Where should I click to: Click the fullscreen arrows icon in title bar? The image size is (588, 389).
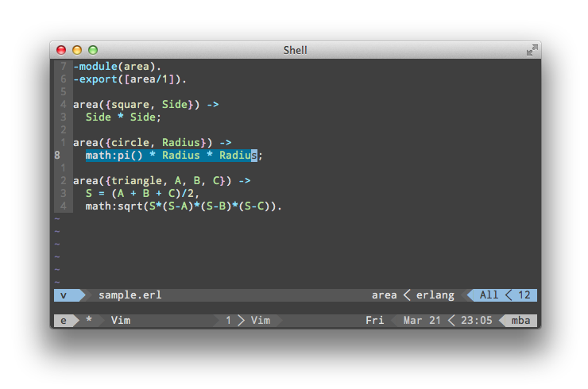click(x=532, y=50)
